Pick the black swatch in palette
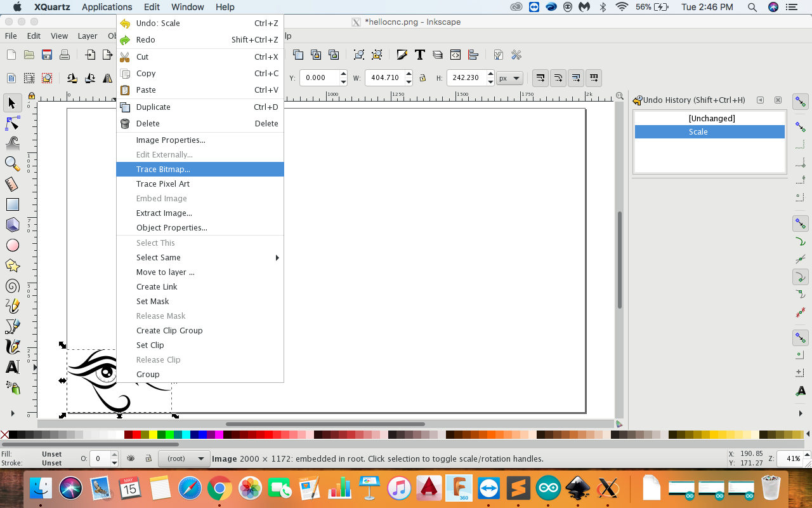The width and height of the screenshot is (812, 508). click(x=13, y=435)
